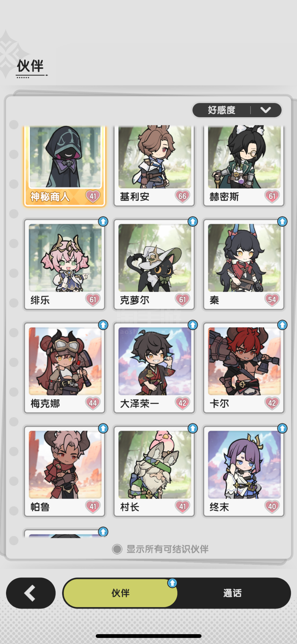Switch to the 通话 tab

pyautogui.click(x=232, y=593)
